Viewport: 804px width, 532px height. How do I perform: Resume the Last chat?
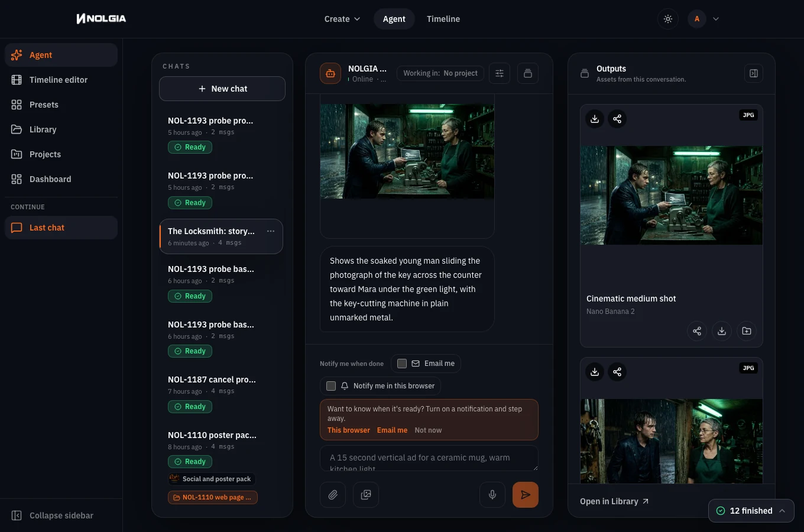tap(61, 228)
